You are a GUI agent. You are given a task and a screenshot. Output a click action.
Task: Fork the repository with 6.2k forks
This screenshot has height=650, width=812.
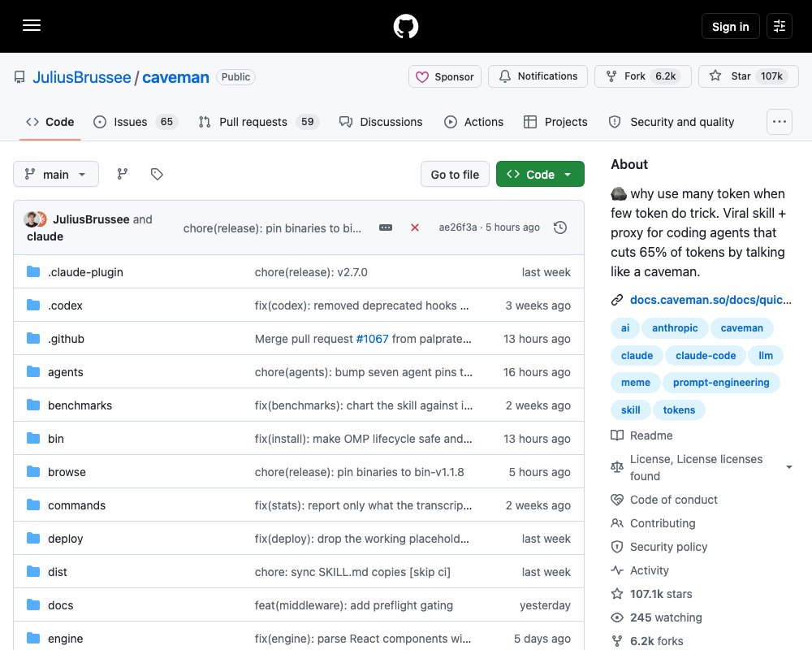[x=642, y=76]
